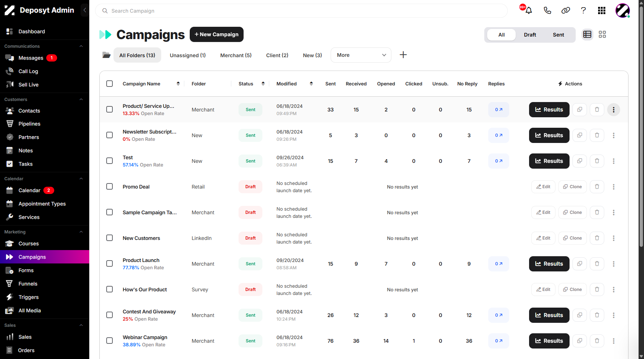Toggle the select-all campaigns checkbox
The image size is (644, 359).
110,84
